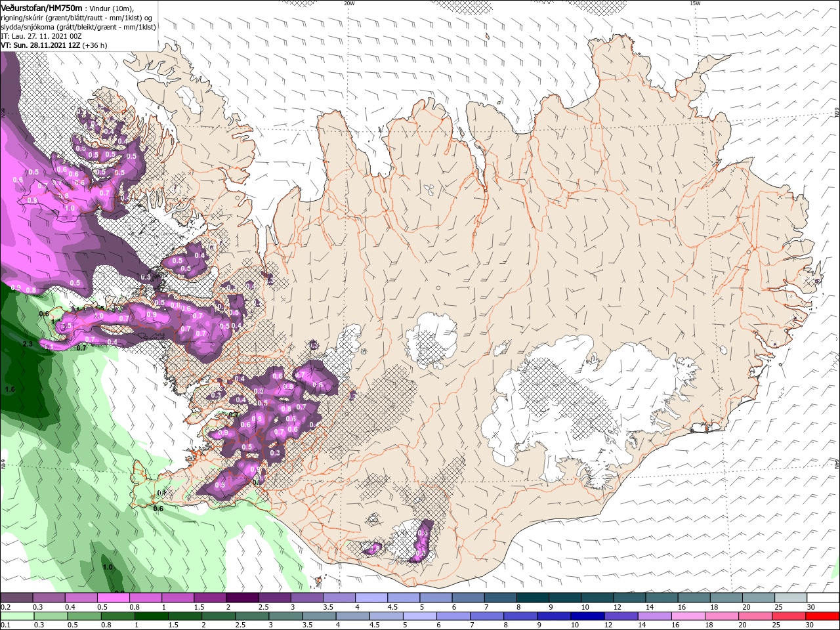
Task: Select the palest green rain swatch from 0.1 to 0.3
Action: tap(16, 616)
